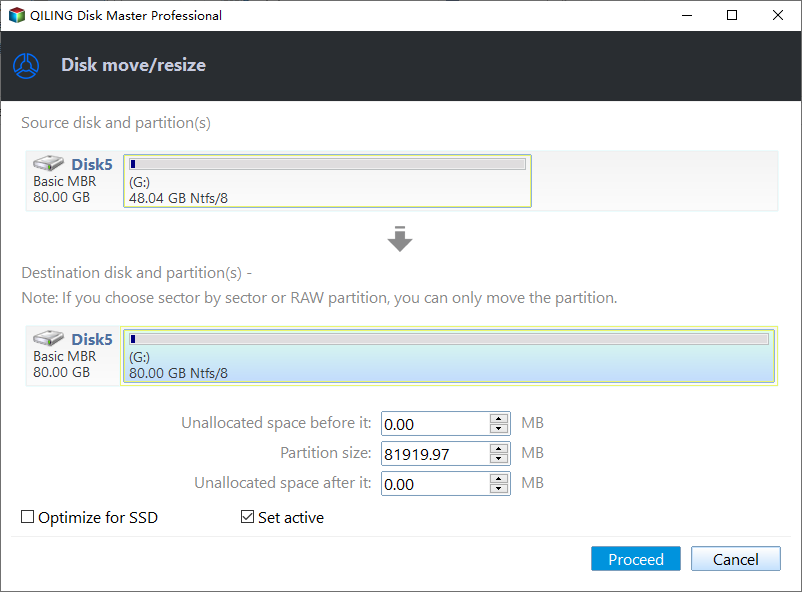Viewport: 802px width, 592px height.
Task: Click the source partition usage bar
Action: pyautogui.click(x=327, y=164)
